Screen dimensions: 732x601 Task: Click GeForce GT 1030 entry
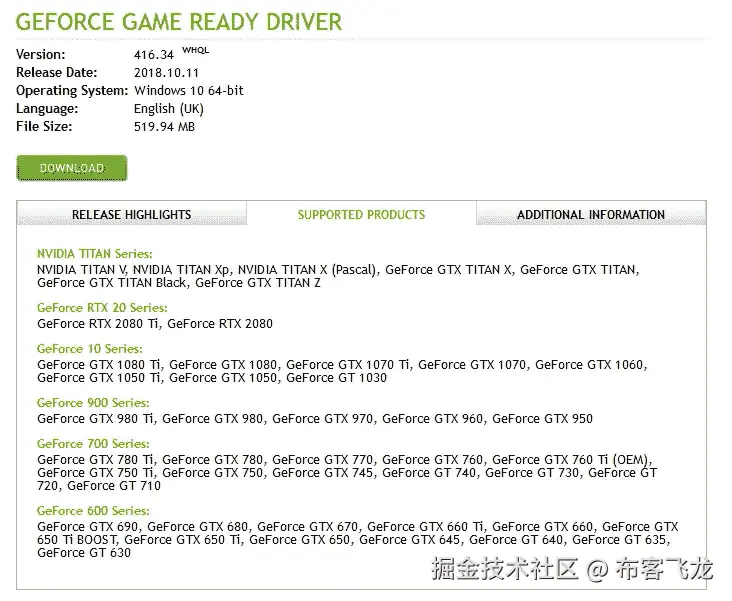(336, 378)
